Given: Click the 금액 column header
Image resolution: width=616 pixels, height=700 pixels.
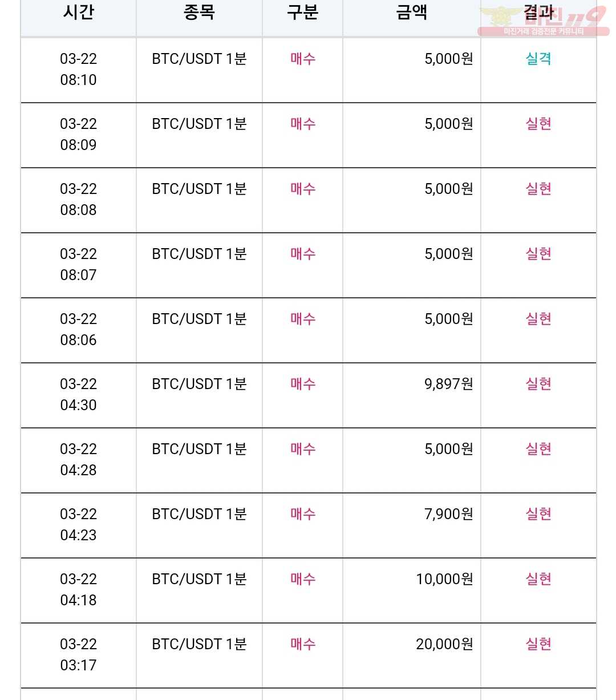Looking at the screenshot, I should click(x=411, y=13).
